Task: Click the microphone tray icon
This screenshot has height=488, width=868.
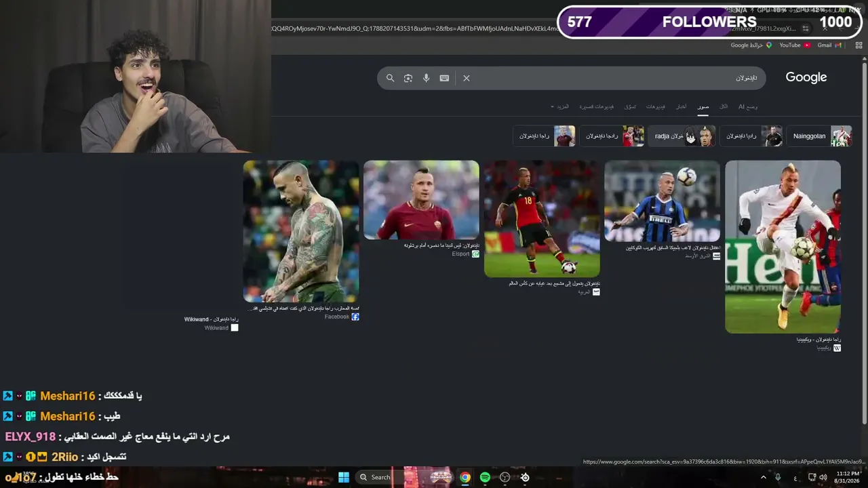Action: click(778, 477)
